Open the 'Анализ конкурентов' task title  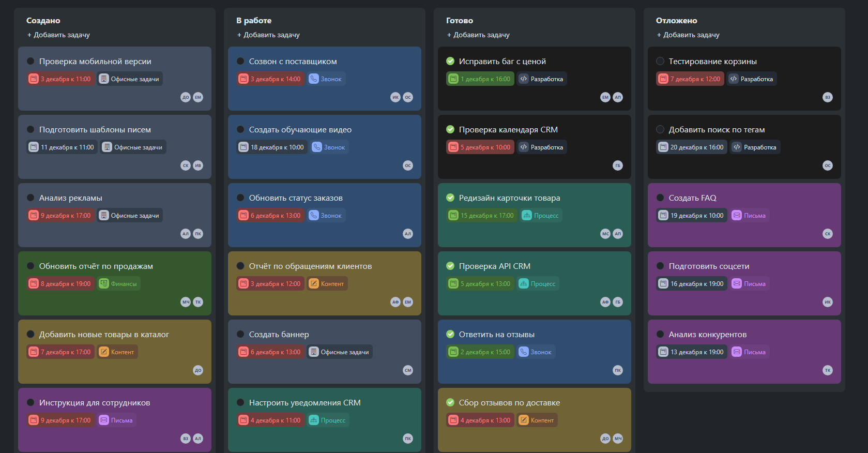coord(708,335)
